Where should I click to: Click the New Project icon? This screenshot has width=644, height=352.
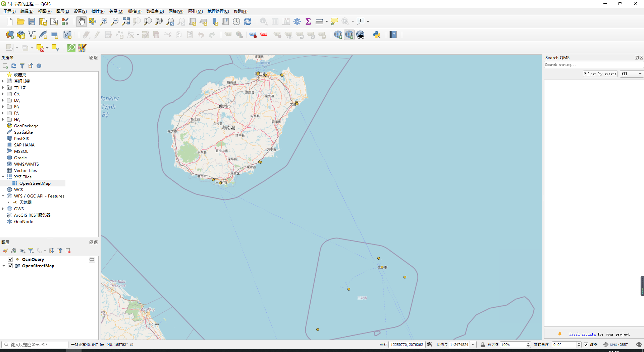point(9,21)
